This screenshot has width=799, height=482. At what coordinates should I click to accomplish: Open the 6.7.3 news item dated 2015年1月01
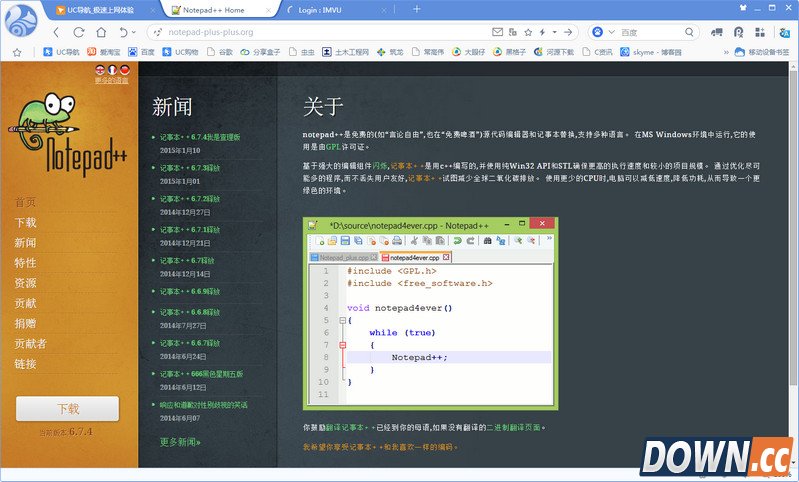190,168
